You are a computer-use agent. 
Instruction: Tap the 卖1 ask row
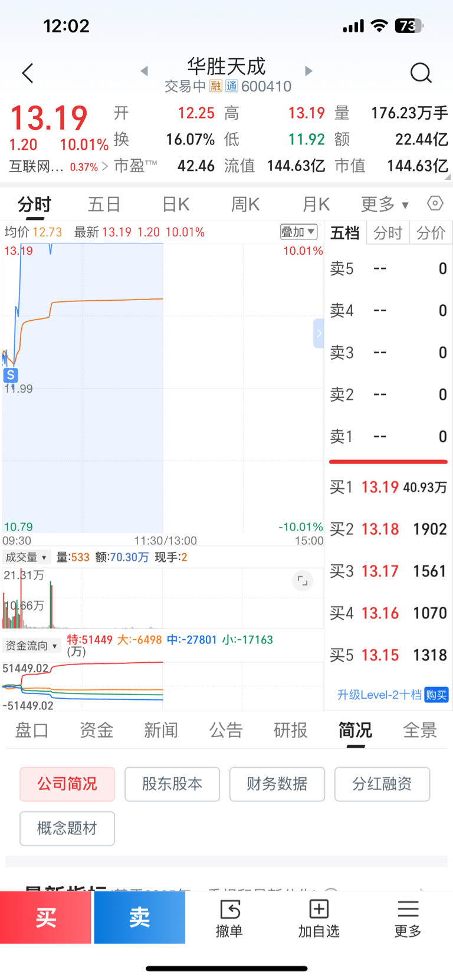click(x=388, y=436)
